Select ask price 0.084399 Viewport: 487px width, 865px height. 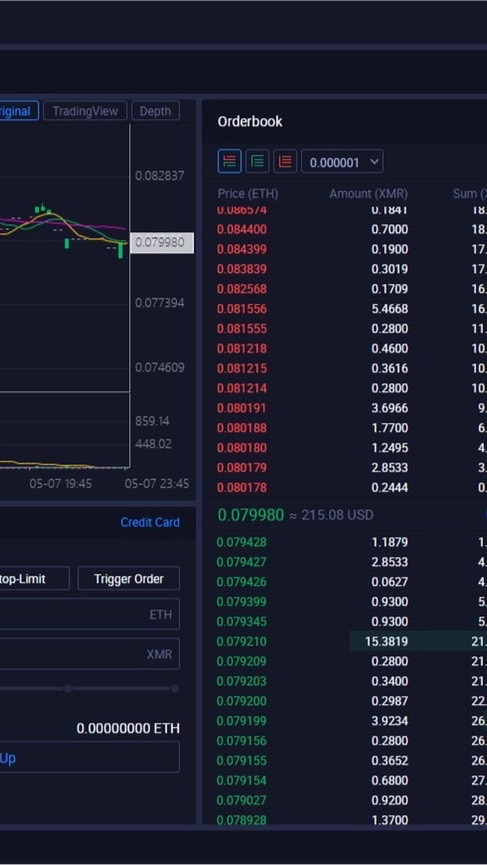(x=242, y=249)
